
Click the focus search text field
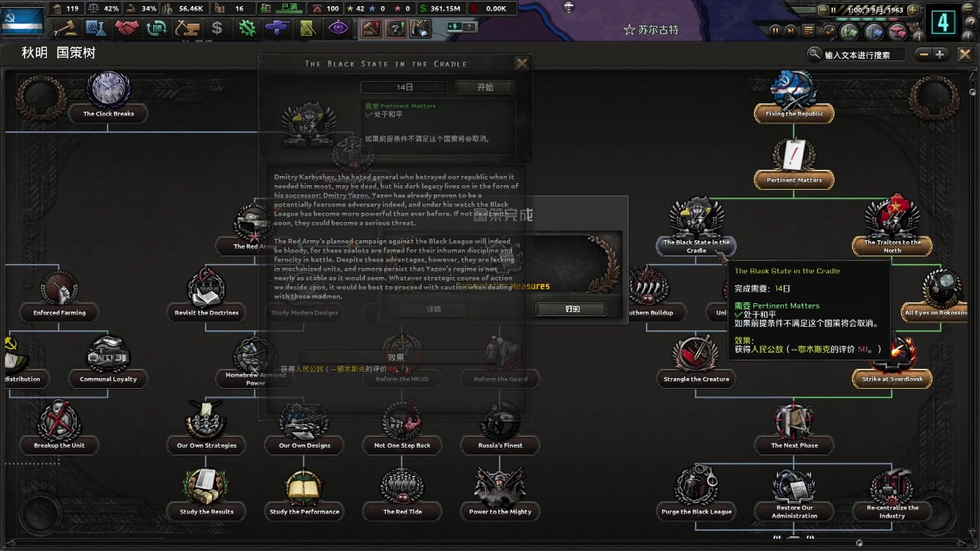pyautogui.click(x=864, y=54)
